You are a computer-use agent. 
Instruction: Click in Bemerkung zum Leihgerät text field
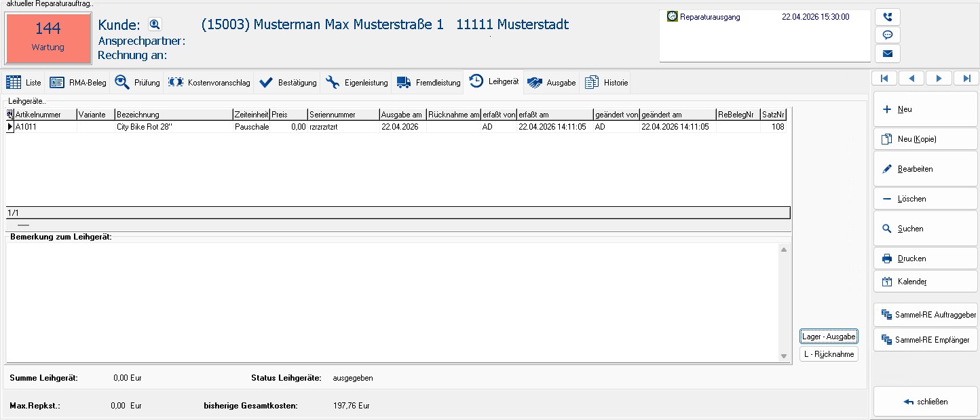[x=390, y=302]
